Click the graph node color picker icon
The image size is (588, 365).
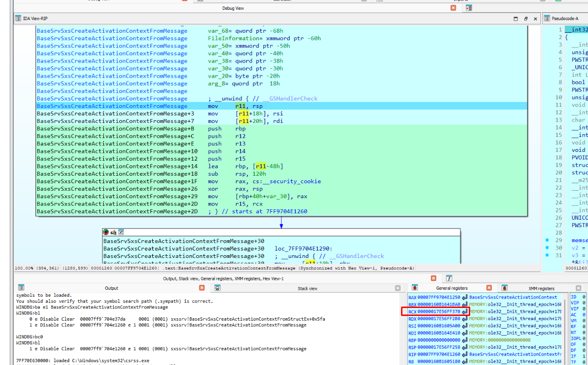coord(106,232)
